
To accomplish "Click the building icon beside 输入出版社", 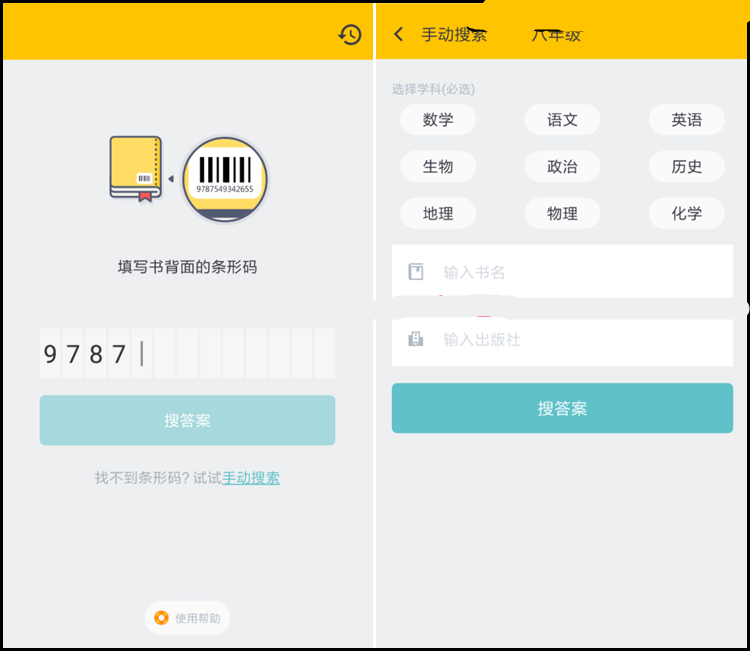I will tap(416, 339).
